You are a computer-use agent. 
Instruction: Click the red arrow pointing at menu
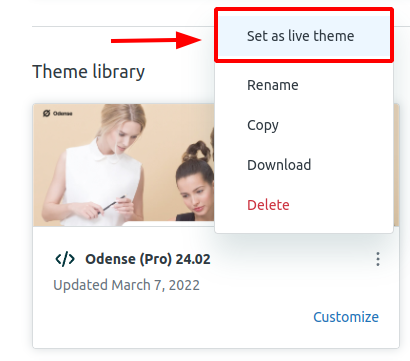coord(156,40)
